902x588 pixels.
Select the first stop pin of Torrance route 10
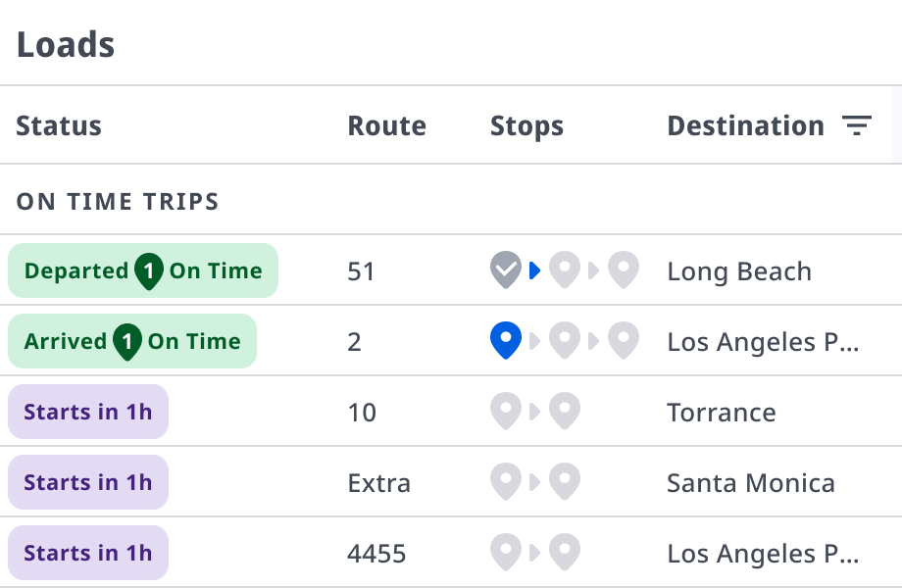coord(506,411)
